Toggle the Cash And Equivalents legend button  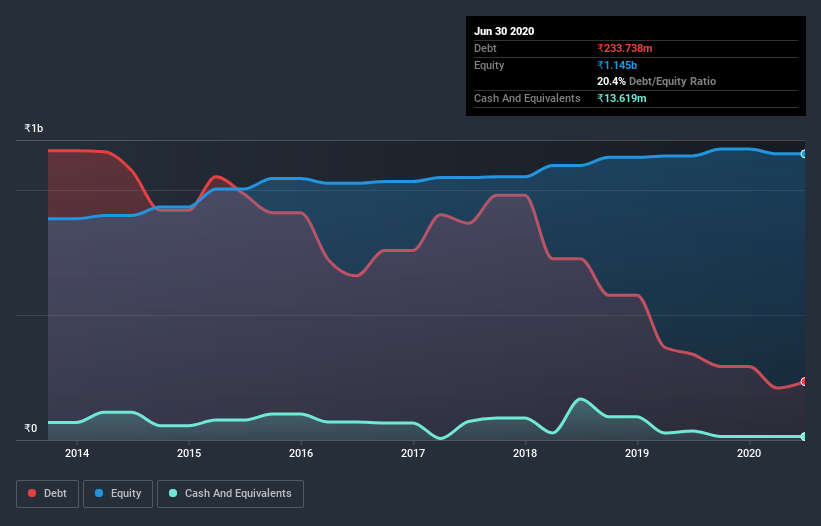[230, 494]
